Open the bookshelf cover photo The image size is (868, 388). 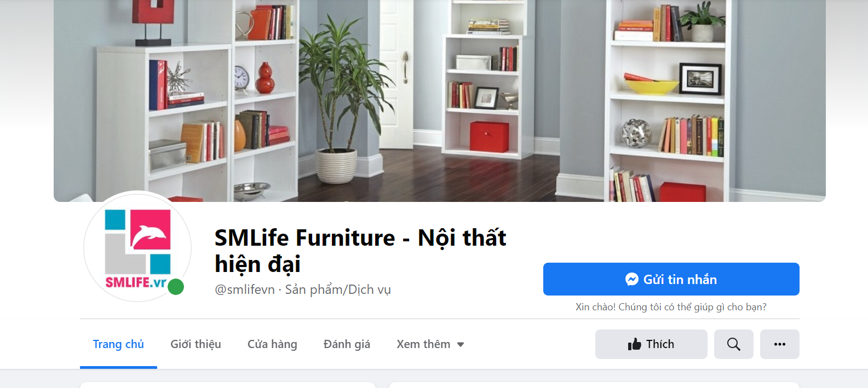tap(440, 101)
